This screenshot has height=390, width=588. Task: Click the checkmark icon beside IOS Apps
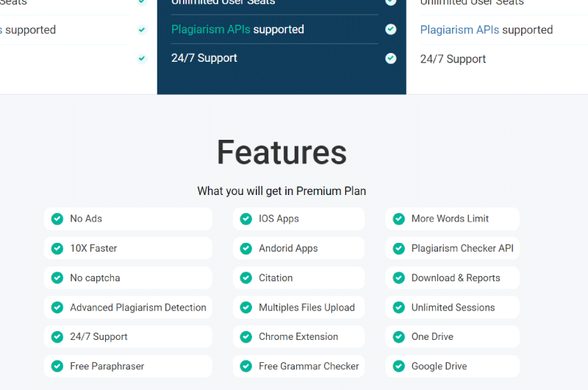[246, 219]
